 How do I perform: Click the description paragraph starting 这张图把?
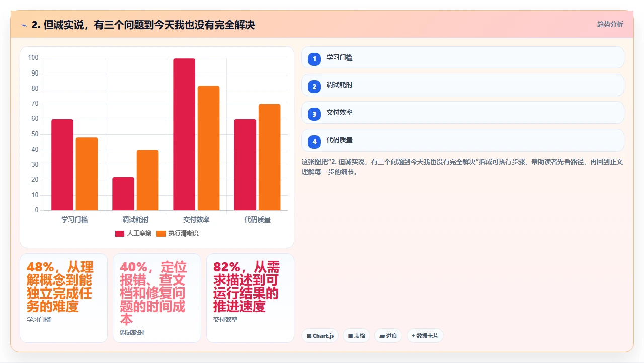pos(462,167)
